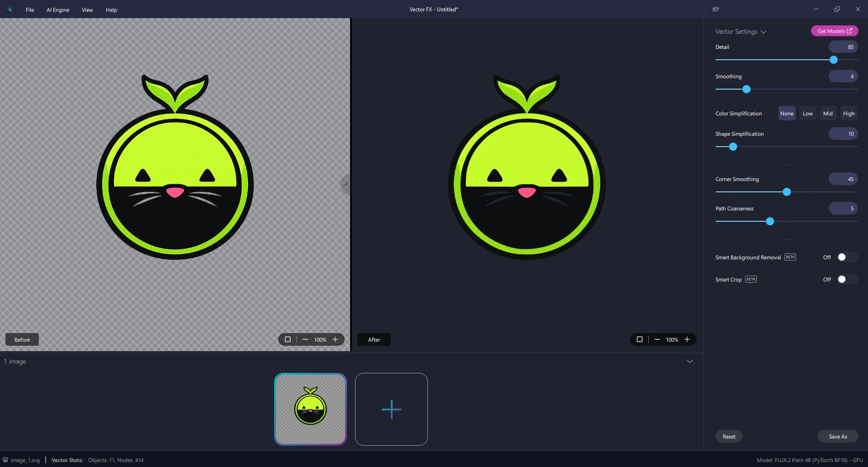Click the BETA badge next to Smart Crop

click(751, 279)
